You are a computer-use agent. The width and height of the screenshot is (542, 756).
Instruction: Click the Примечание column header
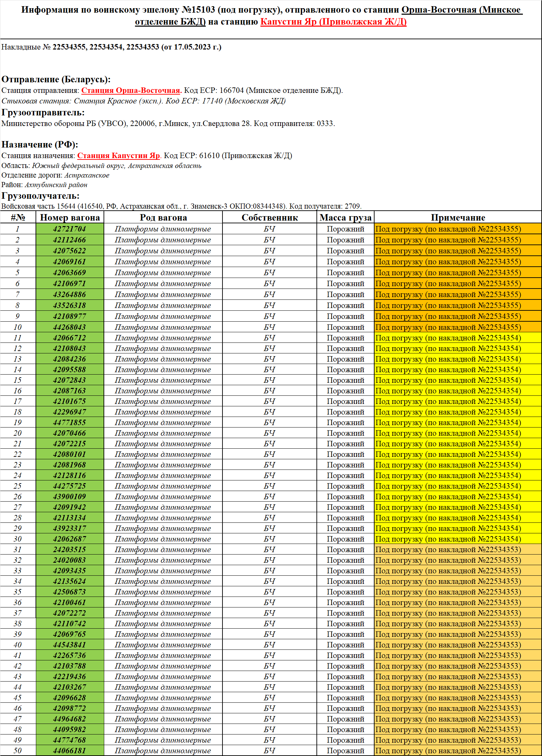point(458,218)
